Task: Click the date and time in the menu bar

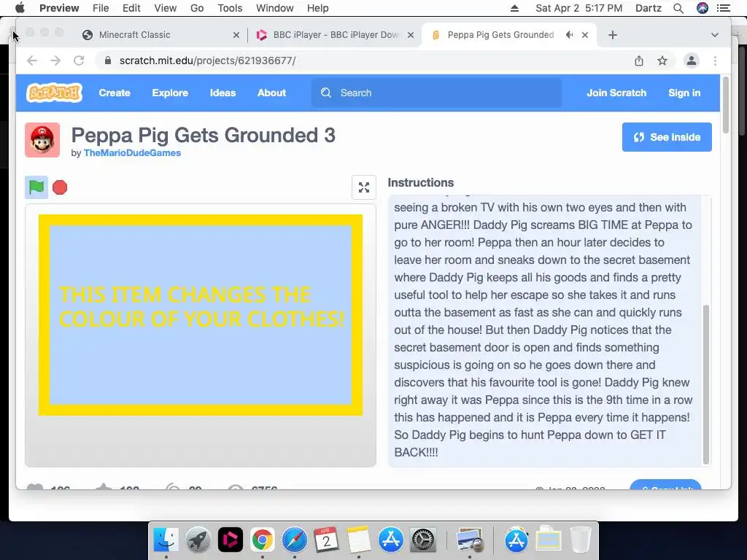Action: pyautogui.click(x=578, y=8)
